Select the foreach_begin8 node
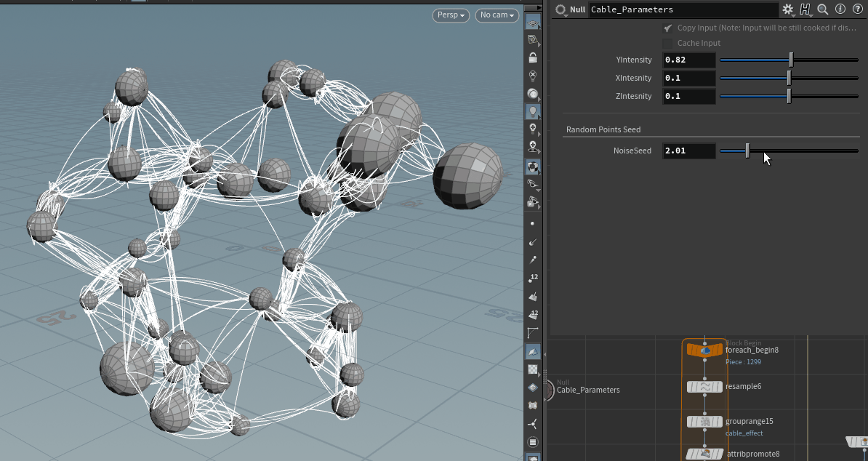Screen dimensions: 868x461 [704, 350]
